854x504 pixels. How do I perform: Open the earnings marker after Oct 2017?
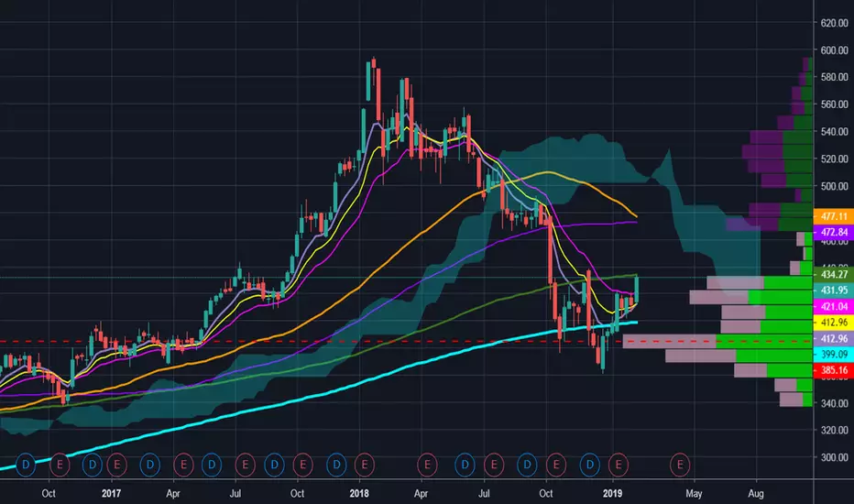tap(302, 465)
